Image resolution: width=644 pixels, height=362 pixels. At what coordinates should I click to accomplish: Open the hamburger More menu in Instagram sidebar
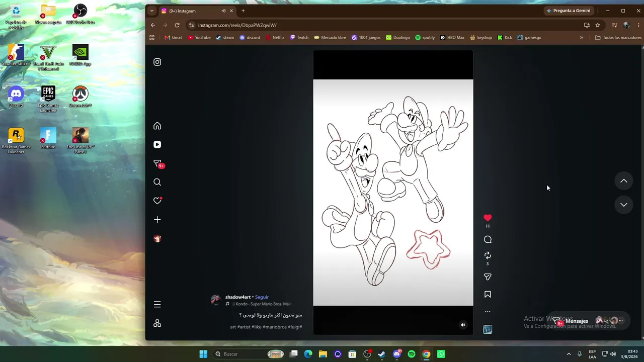point(157,304)
